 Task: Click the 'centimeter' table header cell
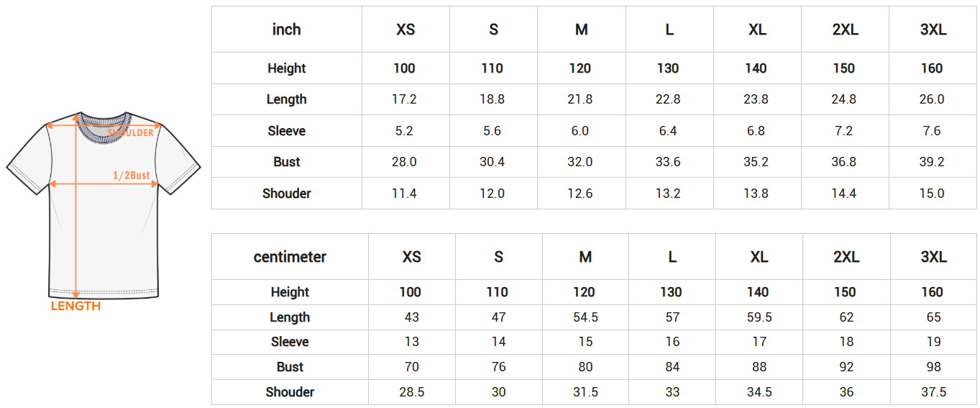[x=290, y=257]
